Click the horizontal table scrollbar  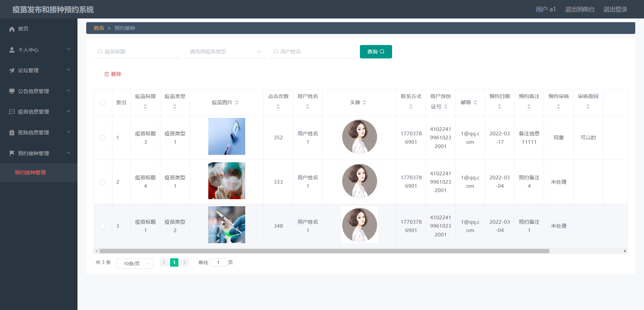tap(324, 251)
